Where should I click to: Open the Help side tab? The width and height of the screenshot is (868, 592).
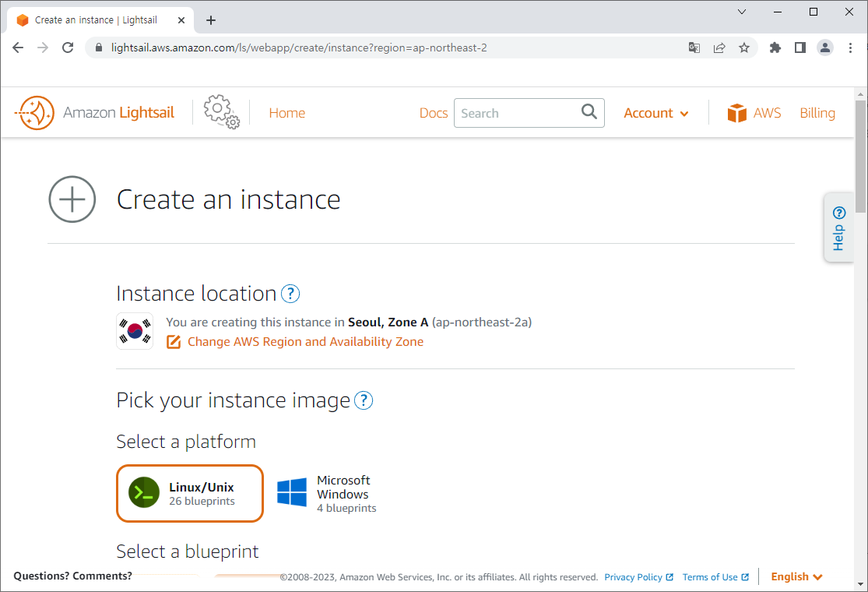tap(838, 227)
